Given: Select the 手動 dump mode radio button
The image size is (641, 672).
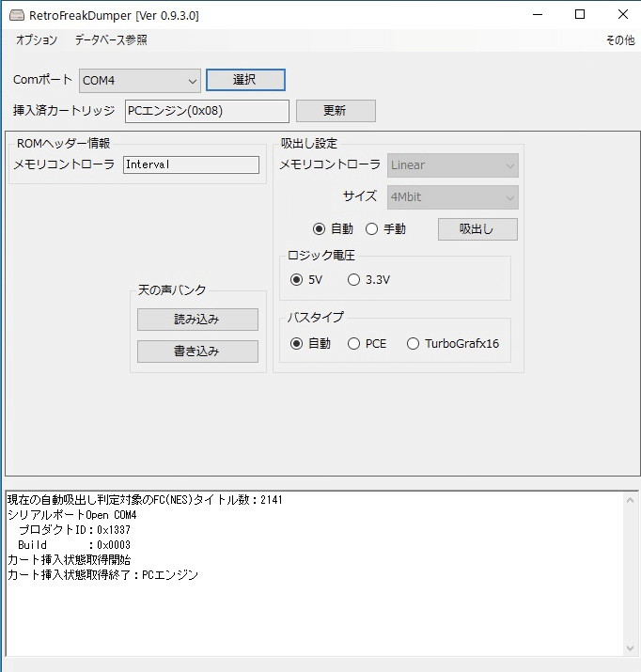Looking at the screenshot, I should pos(371,229).
